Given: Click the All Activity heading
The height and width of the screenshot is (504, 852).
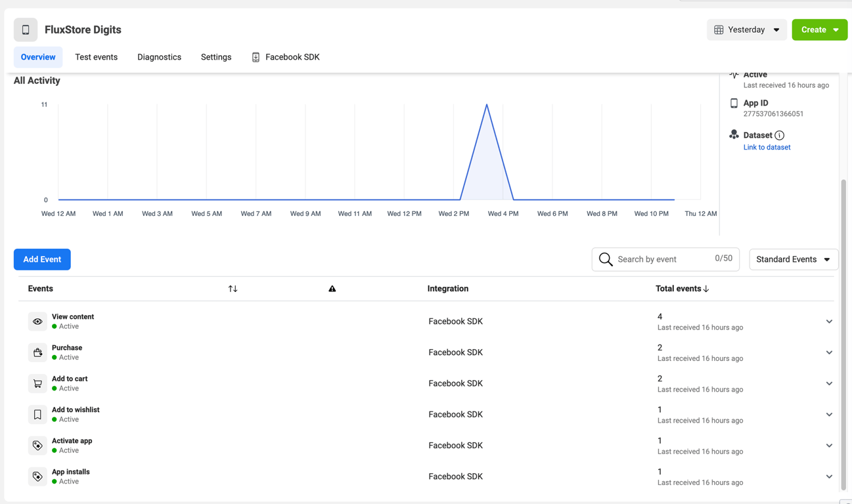Looking at the screenshot, I should pyautogui.click(x=37, y=81).
